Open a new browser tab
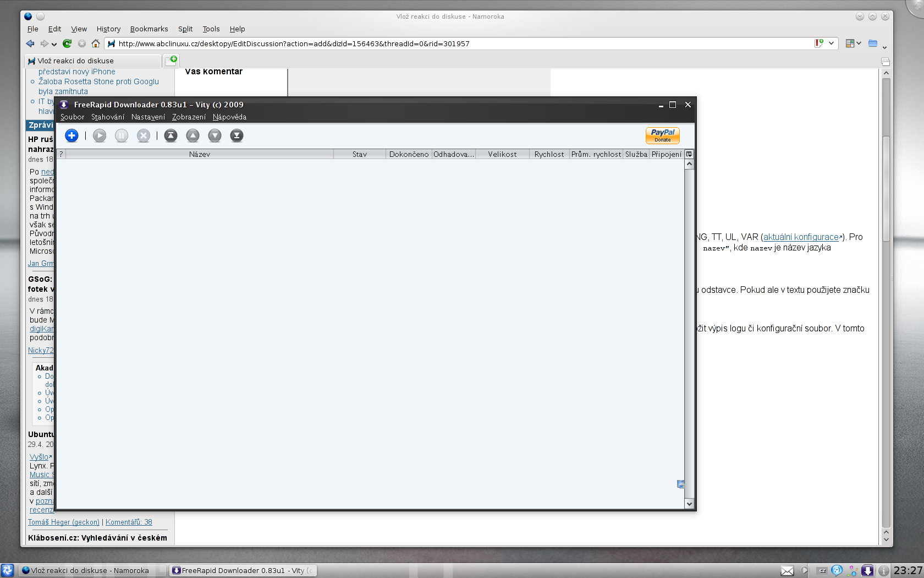The height and width of the screenshot is (578, 924). 172,60
